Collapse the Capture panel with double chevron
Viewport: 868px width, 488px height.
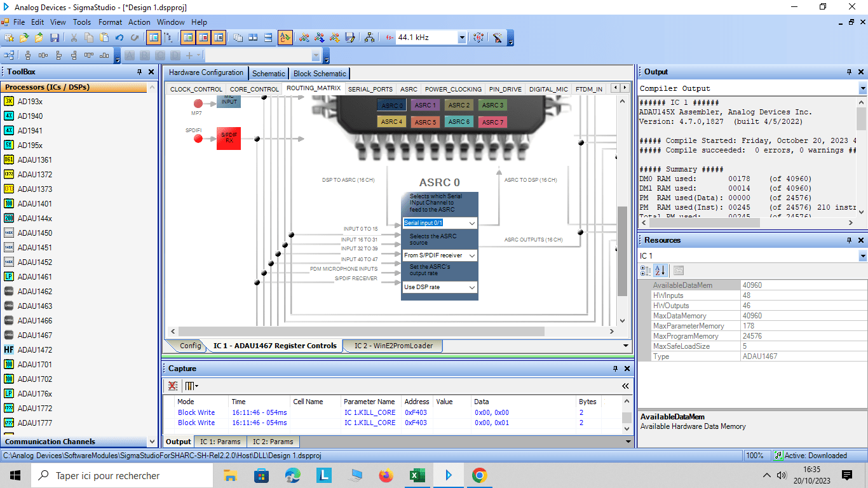pyautogui.click(x=625, y=386)
